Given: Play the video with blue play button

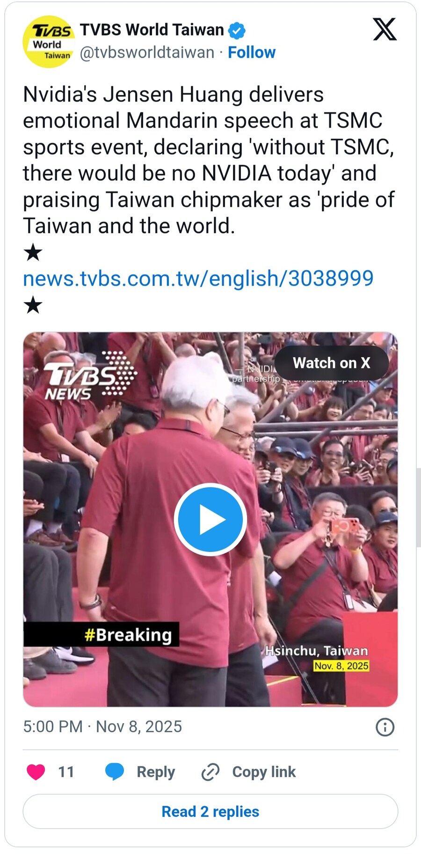Looking at the screenshot, I should click(210, 520).
